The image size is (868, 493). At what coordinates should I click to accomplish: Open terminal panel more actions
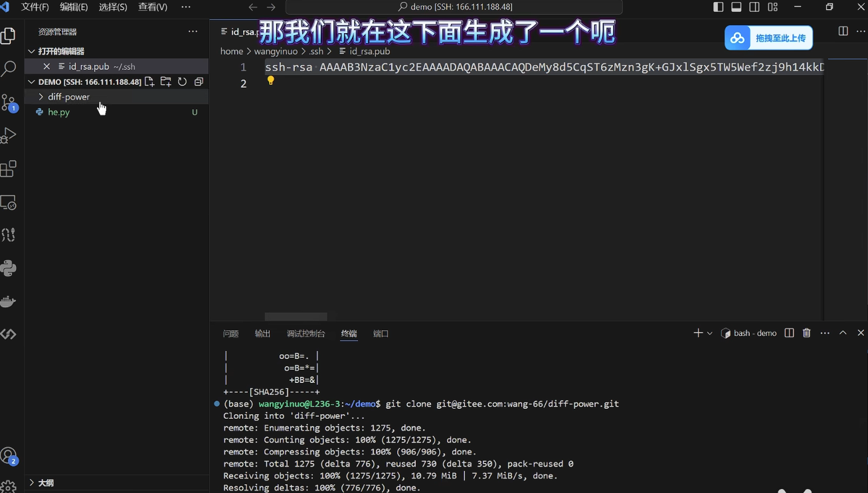(825, 333)
